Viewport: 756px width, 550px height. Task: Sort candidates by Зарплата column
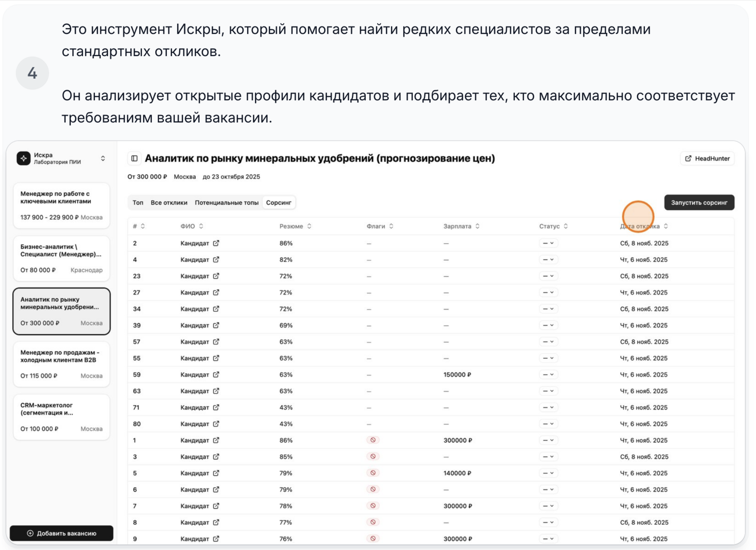tap(461, 226)
